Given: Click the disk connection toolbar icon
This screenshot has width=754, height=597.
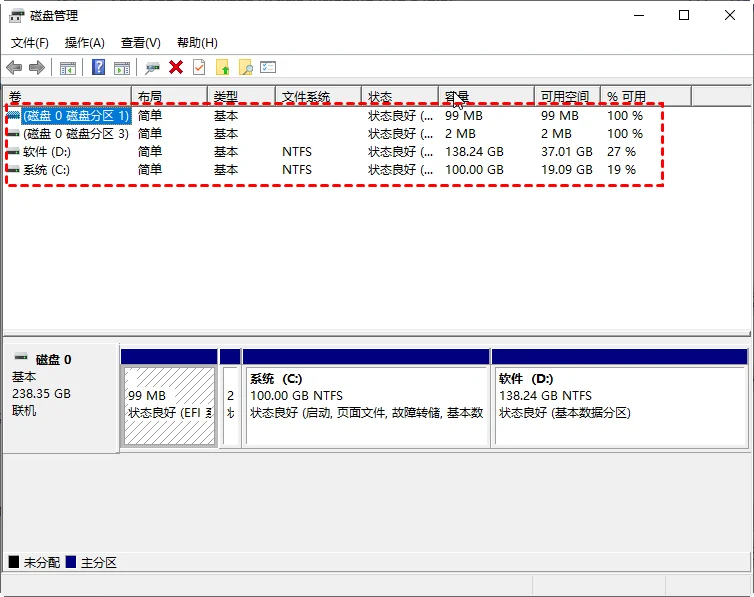Looking at the screenshot, I should point(152,68).
